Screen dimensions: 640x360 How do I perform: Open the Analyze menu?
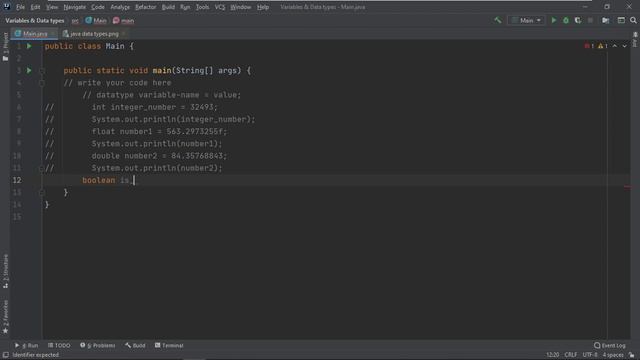120,7
